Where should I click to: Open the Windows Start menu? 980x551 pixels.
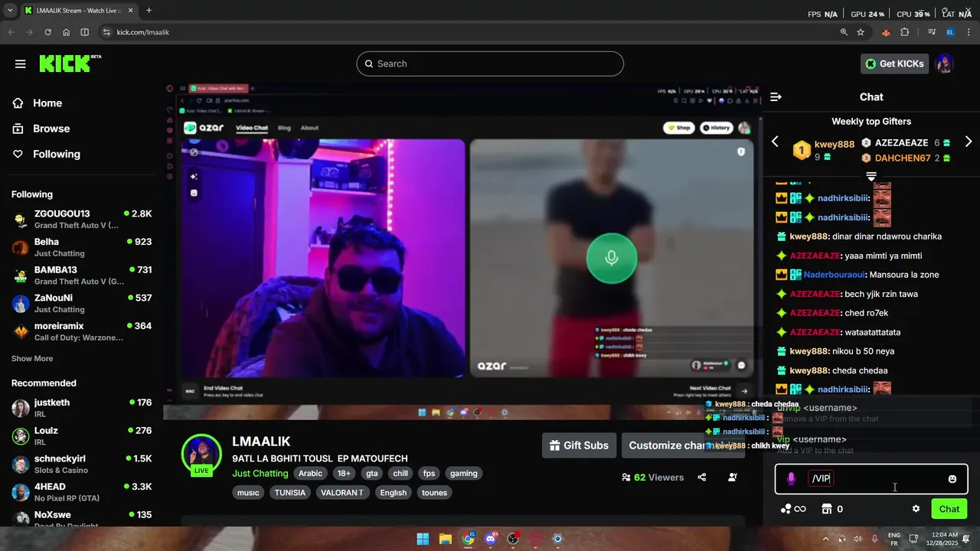tap(423, 539)
